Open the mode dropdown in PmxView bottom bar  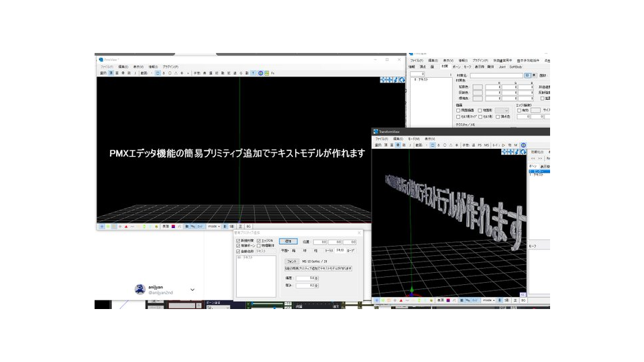click(214, 226)
